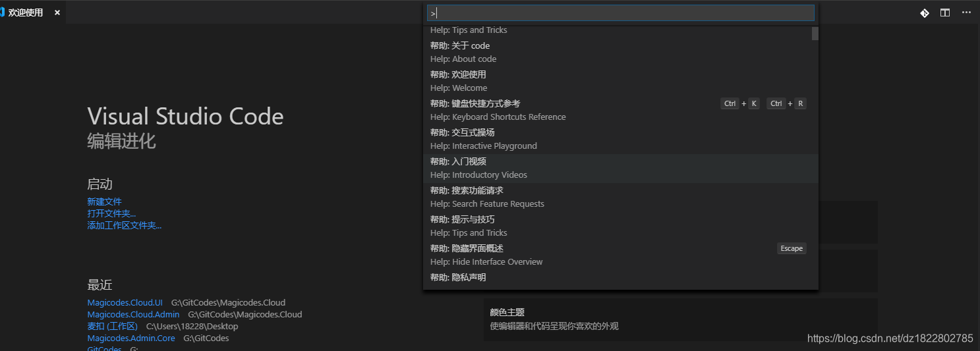Image resolution: width=980 pixels, height=351 pixels.
Task: Run command 帮助: 交互式操场
Action: (x=621, y=139)
